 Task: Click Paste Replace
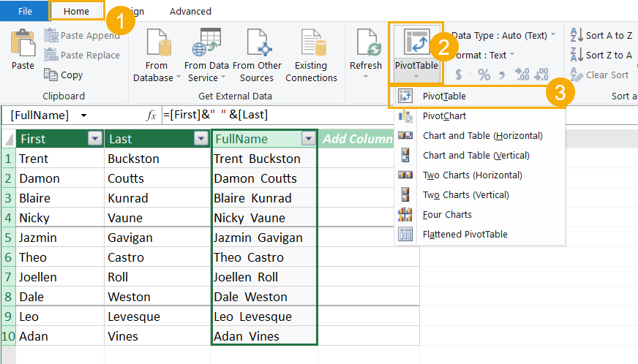[82, 55]
